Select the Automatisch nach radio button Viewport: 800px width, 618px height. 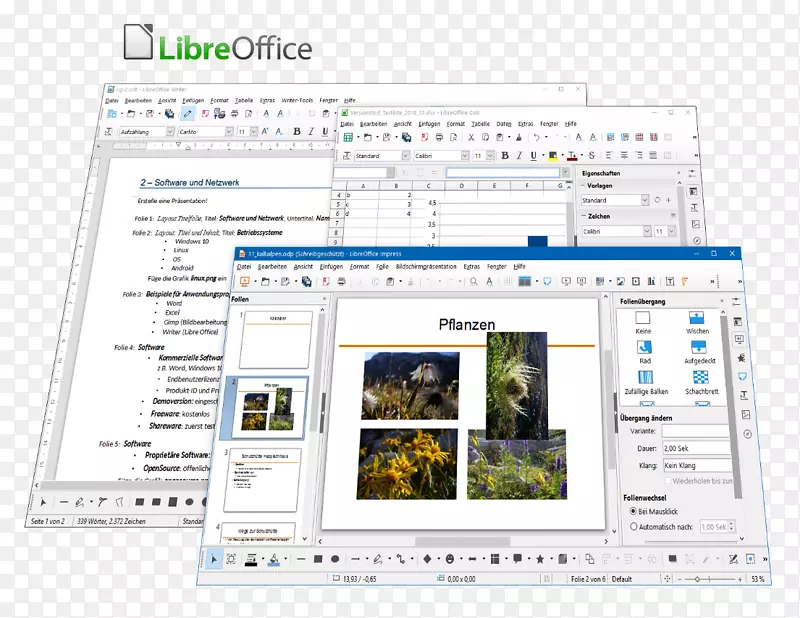[x=634, y=527]
